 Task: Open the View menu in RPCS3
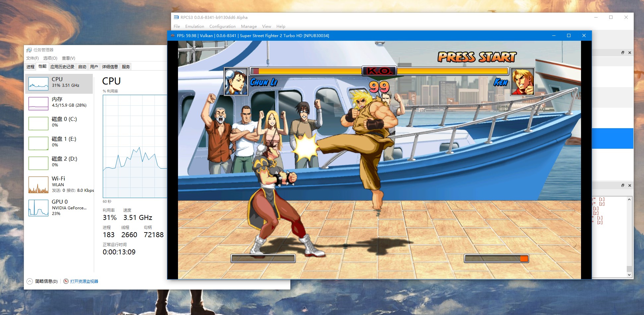coord(266,26)
